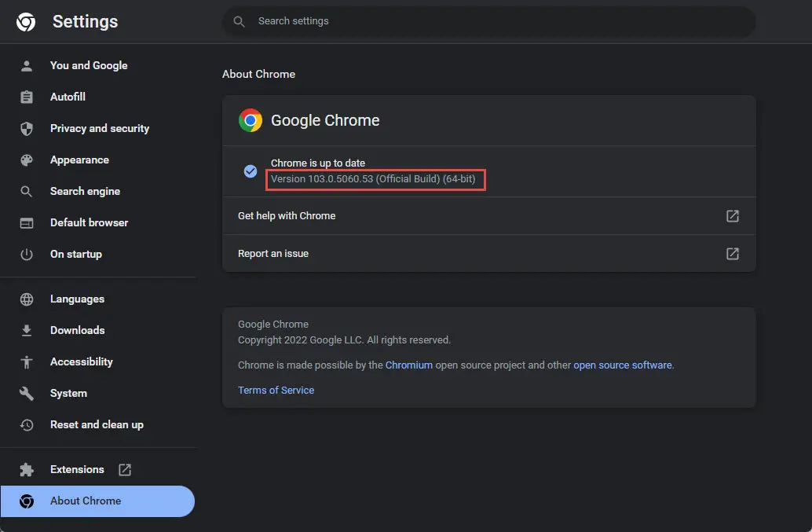Select On startup in sidebar
Image resolution: width=812 pixels, height=532 pixels.
(97, 255)
